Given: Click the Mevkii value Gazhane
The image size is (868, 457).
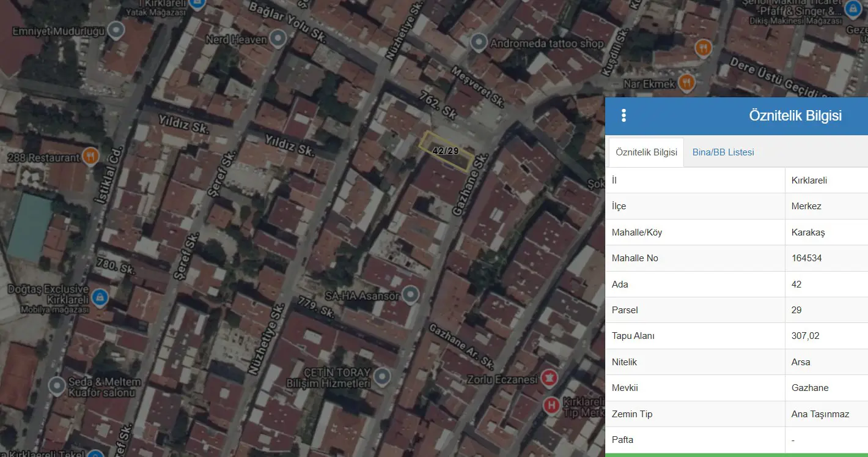Looking at the screenshot, I should coord(810,388).
